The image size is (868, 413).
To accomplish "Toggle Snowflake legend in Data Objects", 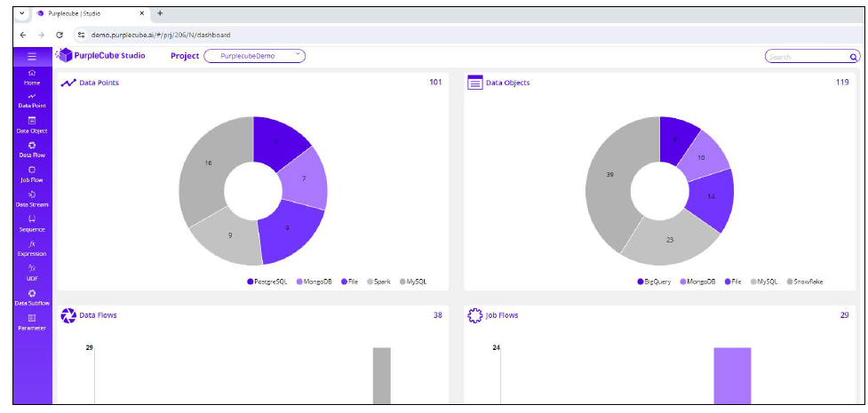I will coord(805,282).
